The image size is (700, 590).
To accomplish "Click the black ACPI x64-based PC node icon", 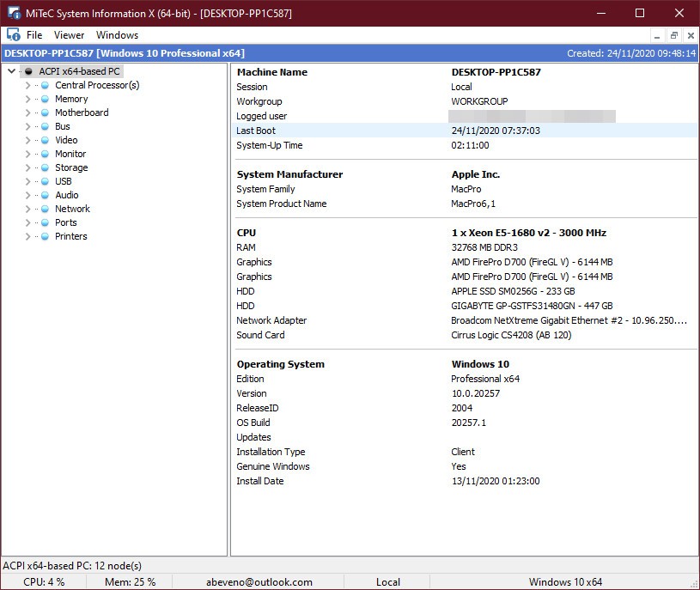I will [28, 71].
